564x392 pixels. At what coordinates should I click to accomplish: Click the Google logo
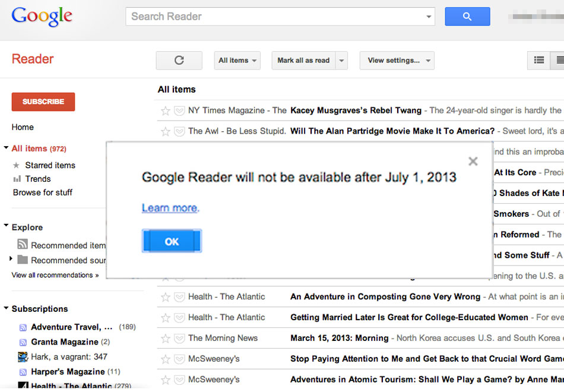[x=42, y=17]
